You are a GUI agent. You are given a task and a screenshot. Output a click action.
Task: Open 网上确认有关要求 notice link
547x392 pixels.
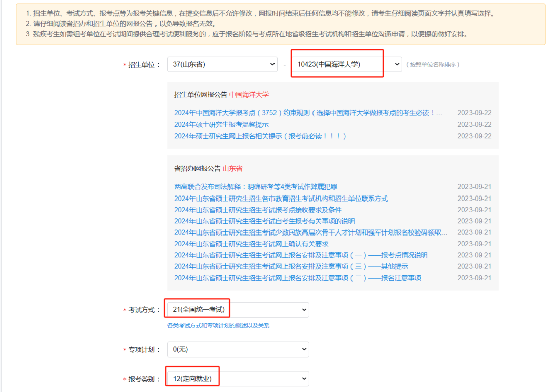(x=251, y=244)
